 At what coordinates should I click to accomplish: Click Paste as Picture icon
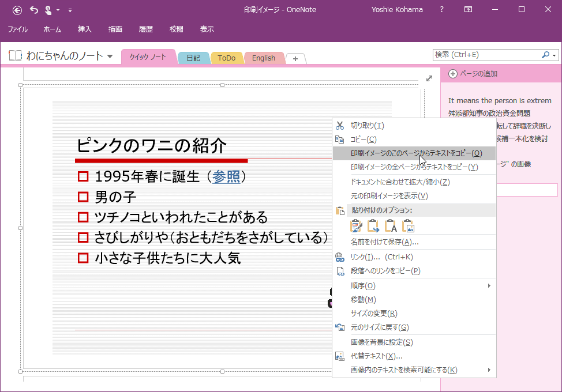(409, 226)
